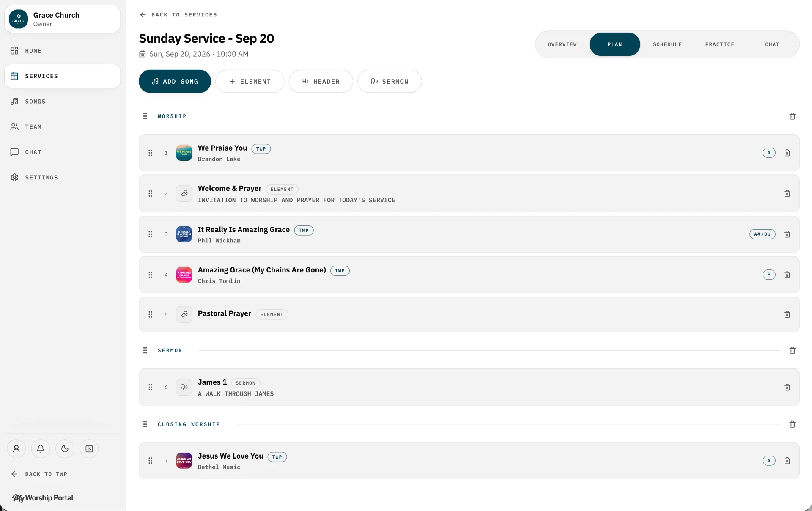The height and width of the screenshot is (511, 812).
Task: Click the Add Song button
Action: click(x=175, y=81)
